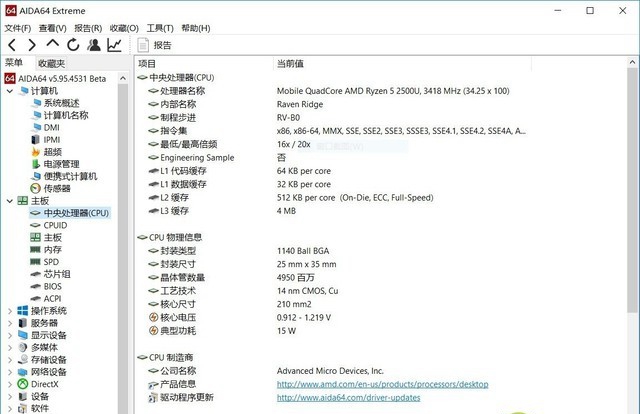Image resolution: width=640 pixels, height=414 pixels.
Task: Expand the 存储设备 tree node
Action: pyautogui.click(x=10, y=360)
